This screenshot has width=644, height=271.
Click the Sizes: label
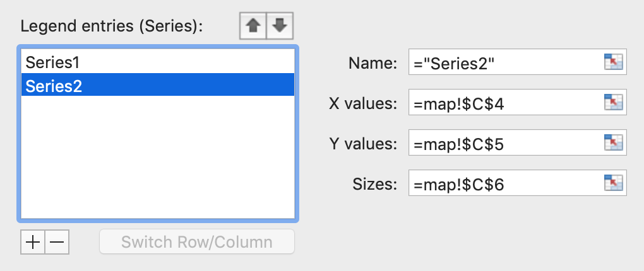point(375,184)
